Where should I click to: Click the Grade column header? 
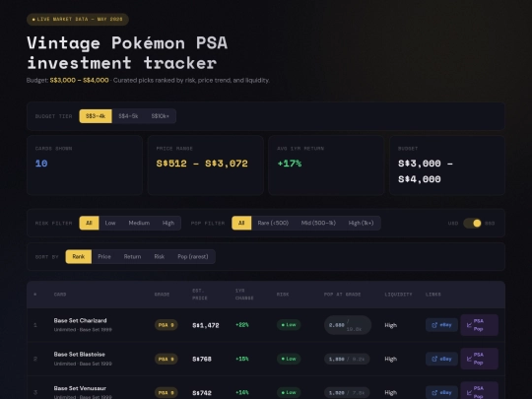click(x=162, y=295)
